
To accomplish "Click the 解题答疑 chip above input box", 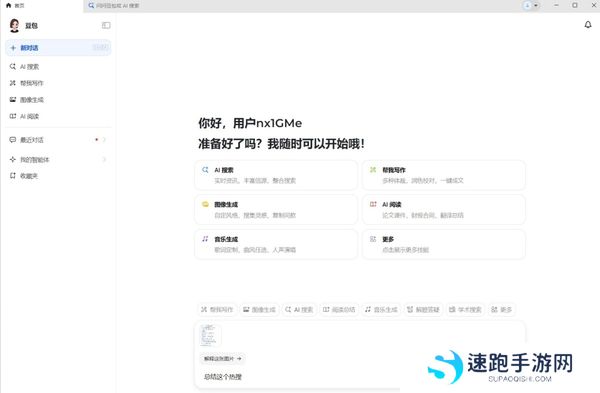I will pyautogui.click(x=423, y=310).
